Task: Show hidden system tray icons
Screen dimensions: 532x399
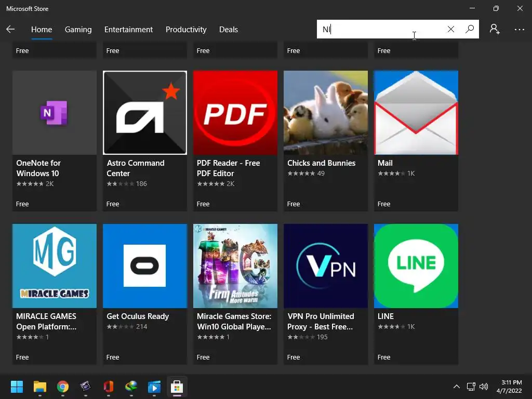Action: coord(457,387)
